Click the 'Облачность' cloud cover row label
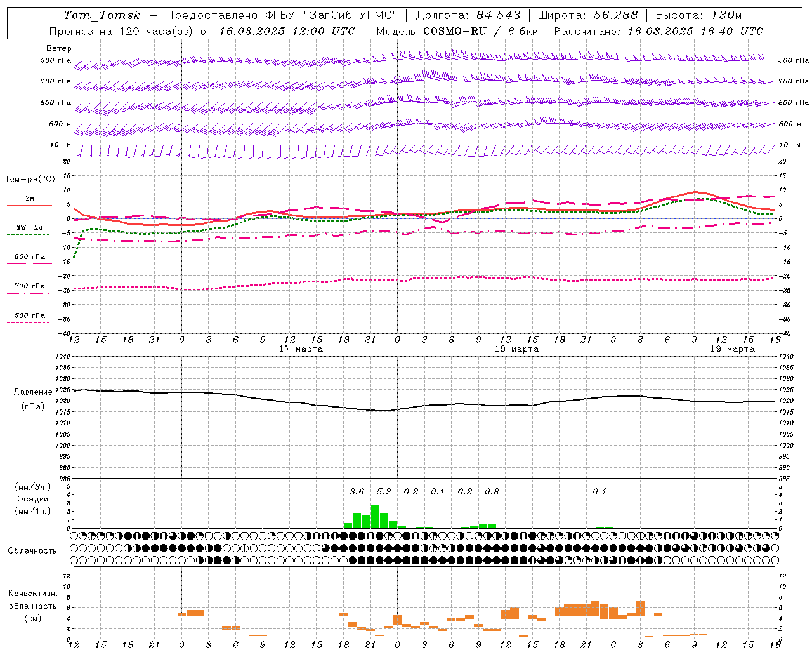Viewport: 812px width, 650px height. click(32, 551)
